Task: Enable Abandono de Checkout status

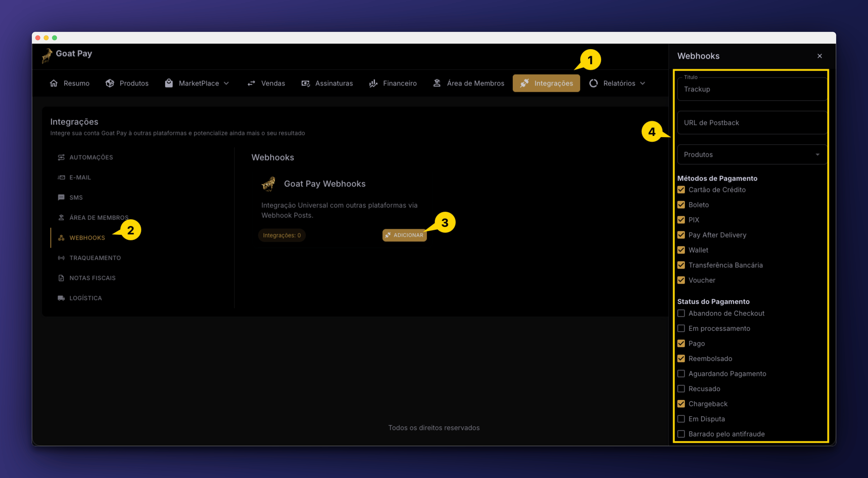Action: (681, 313)
